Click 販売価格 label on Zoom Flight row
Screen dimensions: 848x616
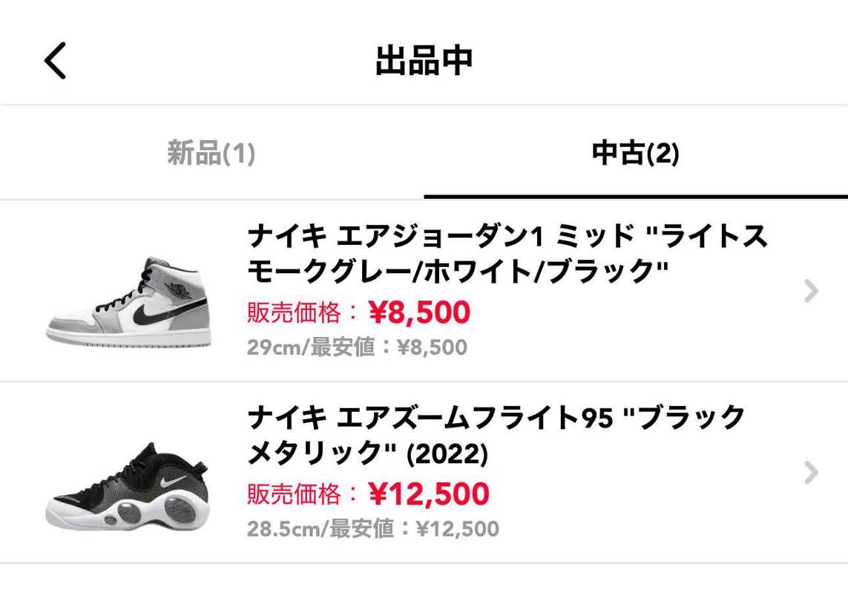295,494
